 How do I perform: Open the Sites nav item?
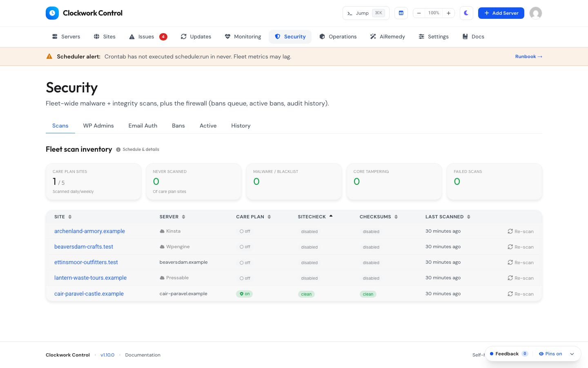tap(105, 37)
